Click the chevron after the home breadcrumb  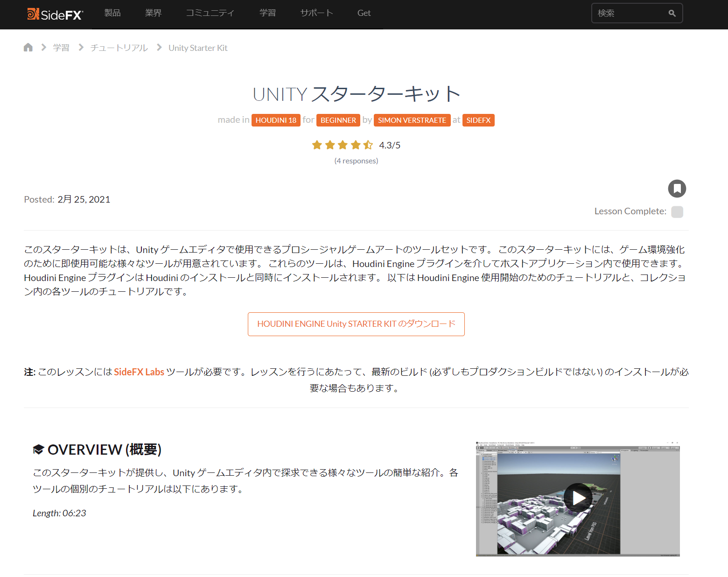tap(44, 47)
